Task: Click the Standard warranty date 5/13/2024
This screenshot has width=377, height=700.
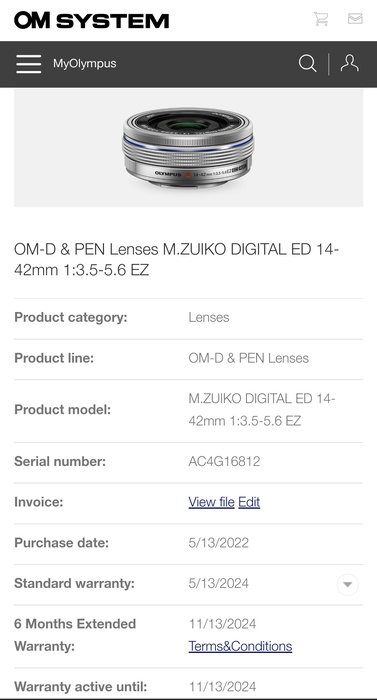Action: coord(218,583)
